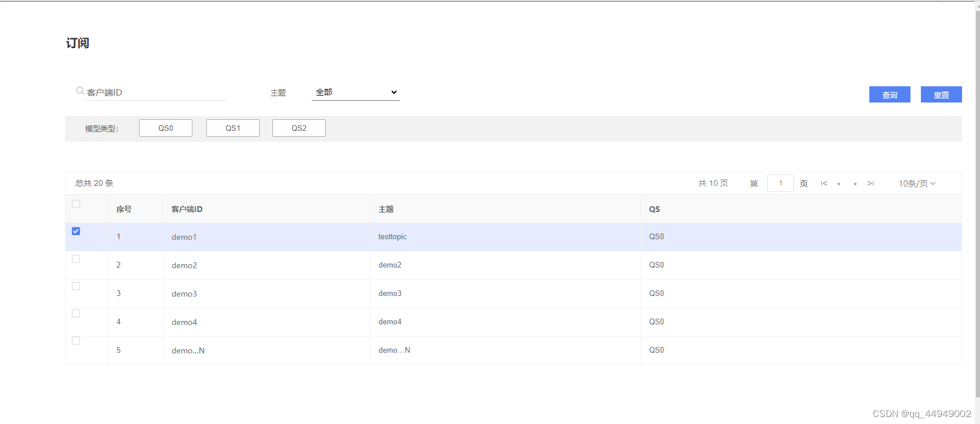
Task: Click the 查询 button
Action: tap(890, 94)
